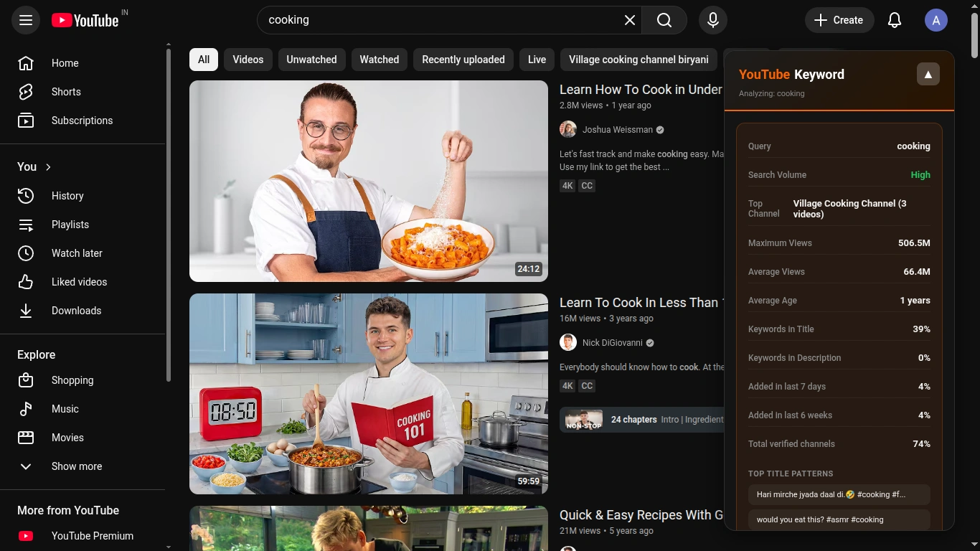This screenshot has width=980, height=551.
Task: Open the account avatar menu
Action: (x=936, y=20)
